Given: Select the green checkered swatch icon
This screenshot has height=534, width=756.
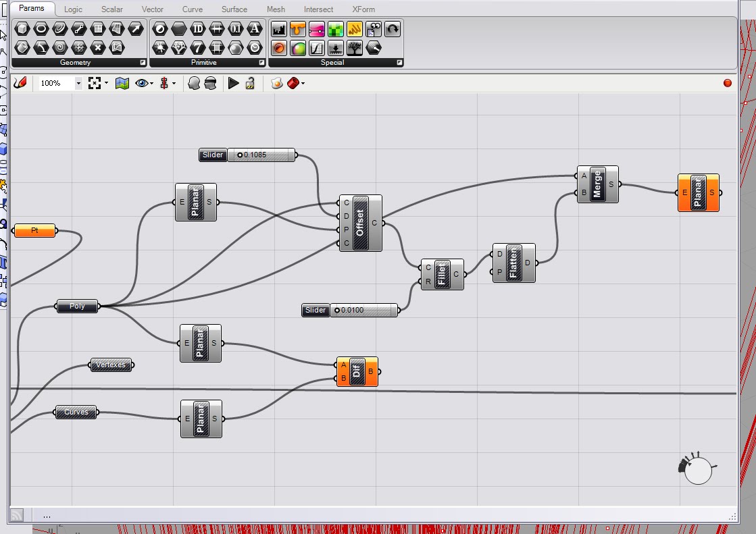Looking at the screenshot, I should (336, 30).
